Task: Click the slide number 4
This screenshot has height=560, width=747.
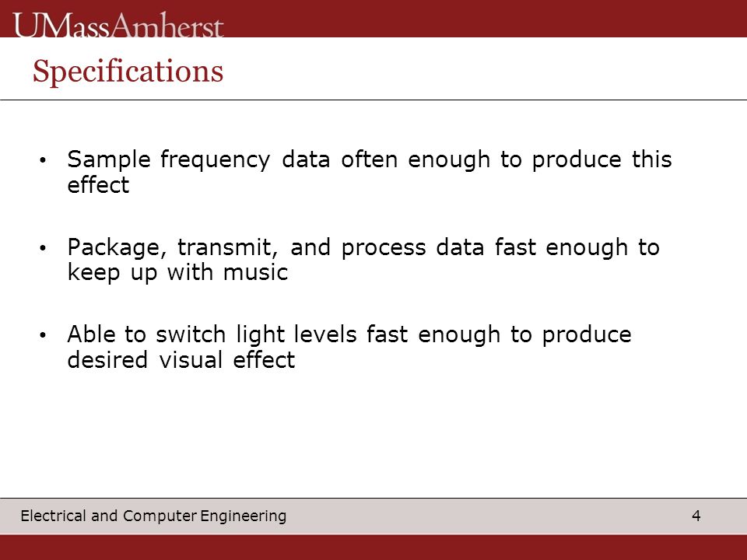Action: (696, 516)
